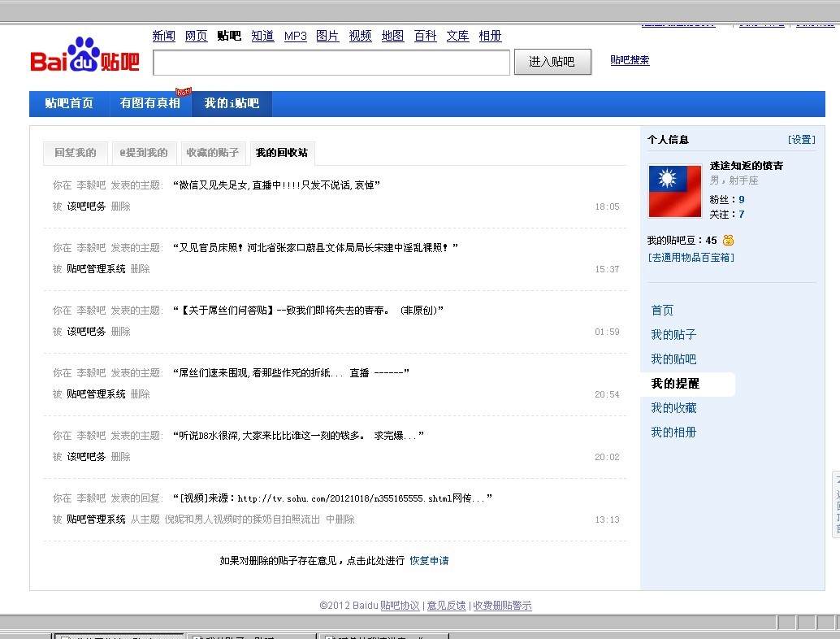Open the 图片 link
The height and width of the screenshot is (639, 840).
pos(327,36)
